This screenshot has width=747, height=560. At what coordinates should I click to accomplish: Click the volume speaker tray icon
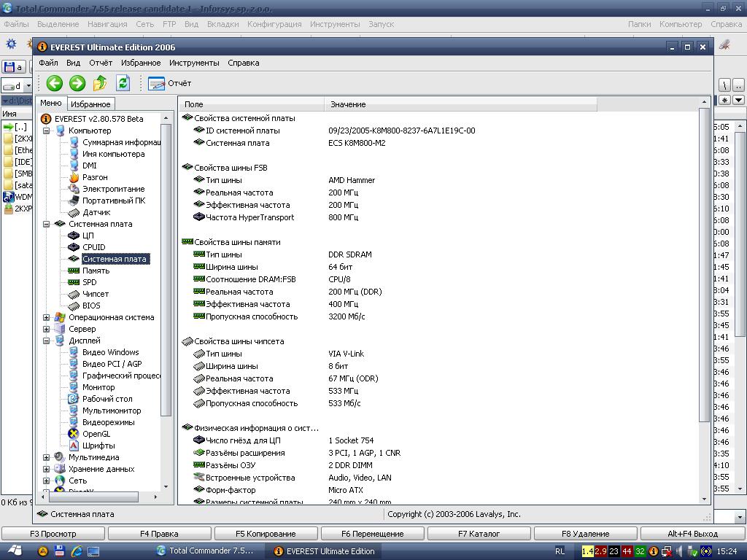[x=680, y=551]
